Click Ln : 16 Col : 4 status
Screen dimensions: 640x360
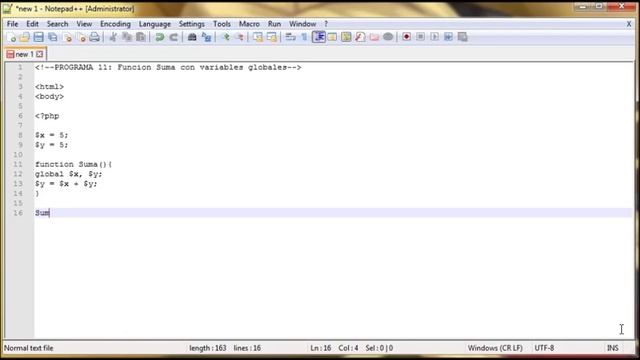pyautogui.click(x=334, y=348)
